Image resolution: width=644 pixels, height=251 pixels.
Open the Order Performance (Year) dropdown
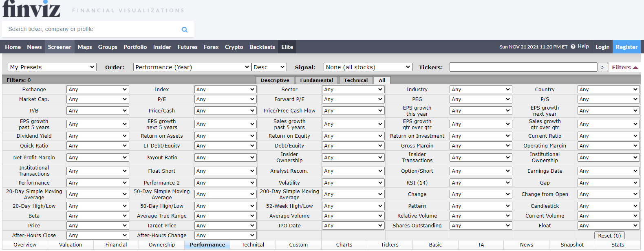pos(192,67)
